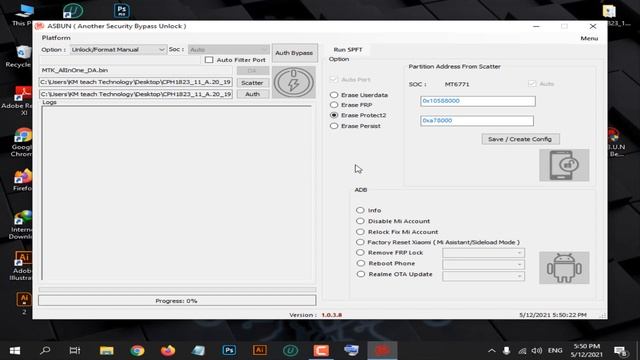Open taskbar search magnifier

[45, 351]
